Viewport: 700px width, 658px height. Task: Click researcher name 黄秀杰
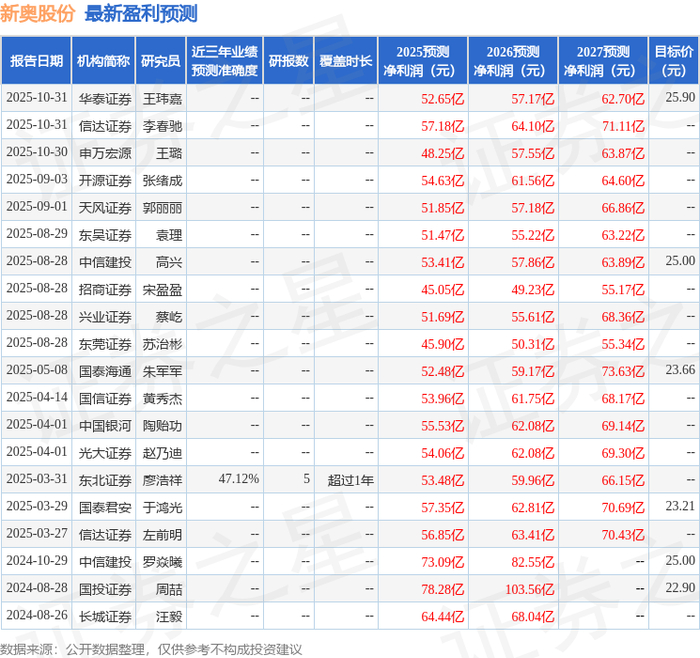click(162, 399)
